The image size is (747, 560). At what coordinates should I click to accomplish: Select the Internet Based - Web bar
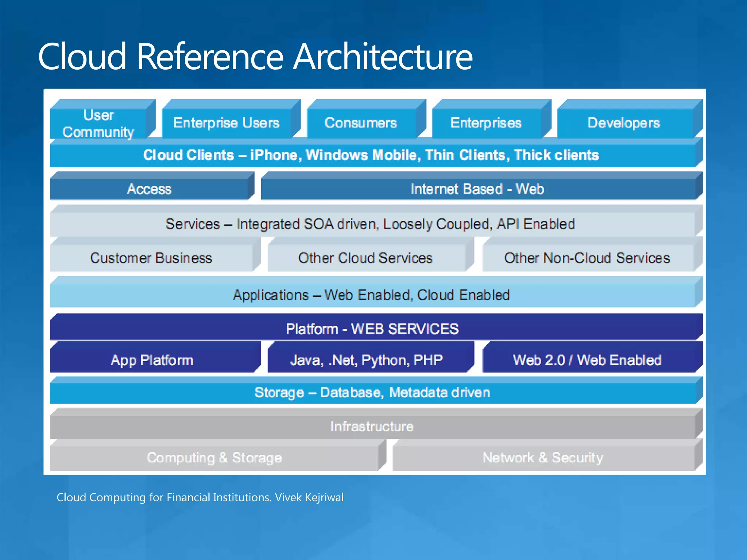[x=477, y=189]
